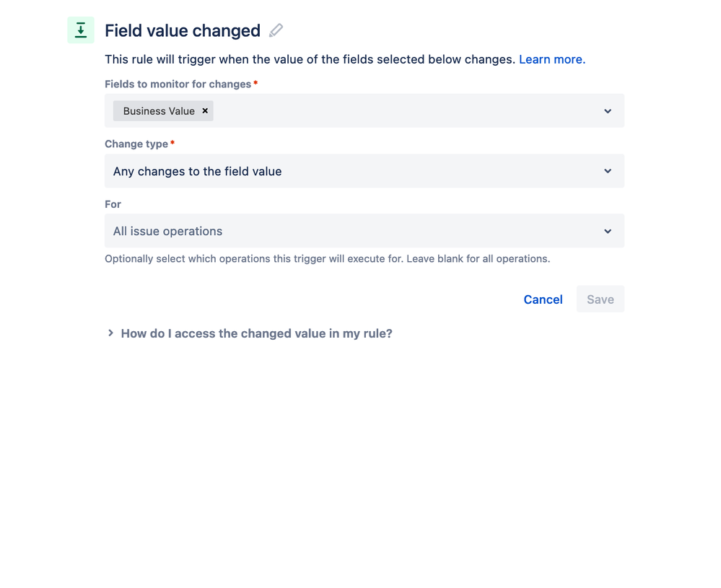Open the Learn more link
Screen dimensions: 721x588
click(551, 59)
